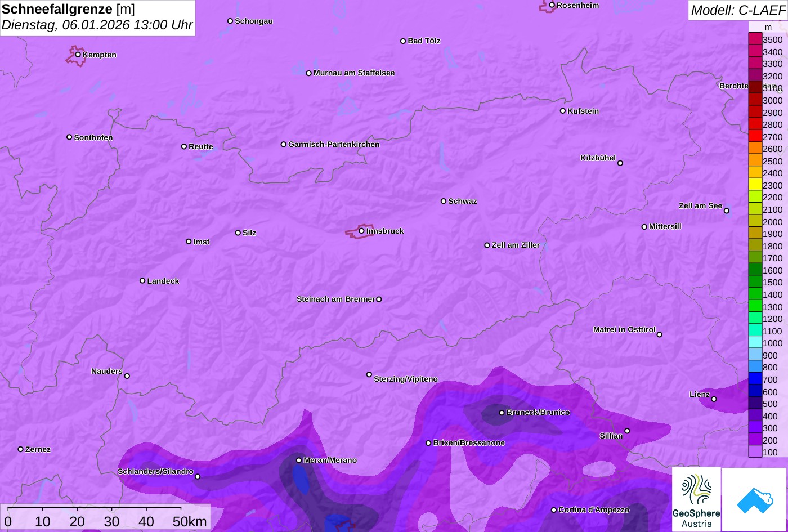Click the Bad Tölz marker dot
The width and height of the screenshot is (788, 532).
(x=403, y=41)
